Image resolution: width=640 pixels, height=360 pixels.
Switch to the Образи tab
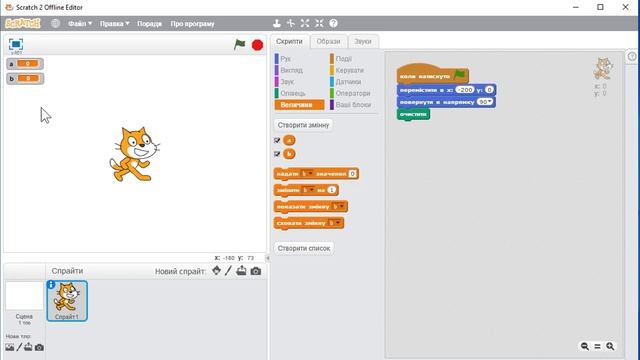tap(328, 42)
